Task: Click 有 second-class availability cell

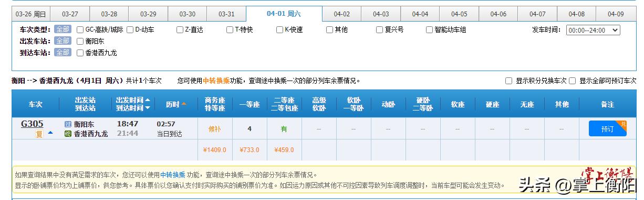Action: click(284, 128)
